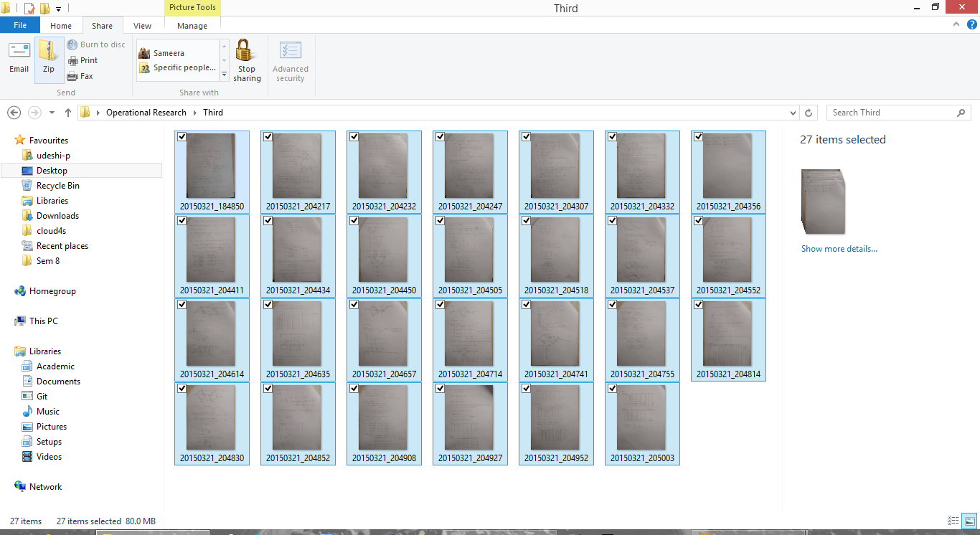This screenshot has height=535, width=980.
Task: Click the Show more details link
Action: click(x=839, y=249)
